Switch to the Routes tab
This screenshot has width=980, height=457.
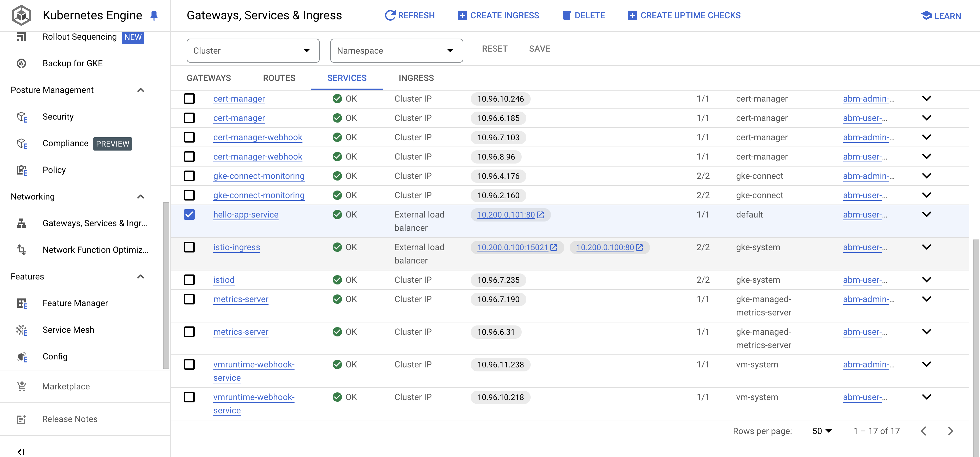point(279,78)
